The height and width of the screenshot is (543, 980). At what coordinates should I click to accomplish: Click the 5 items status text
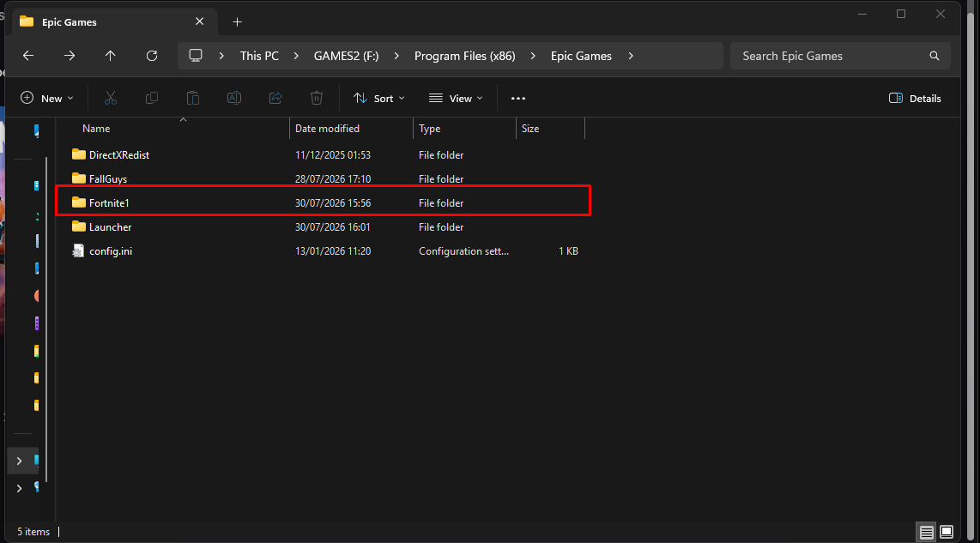(33, 532)
